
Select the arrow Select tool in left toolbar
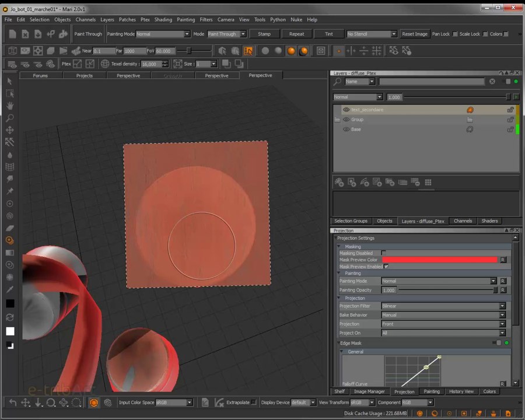click(x=9, y=81)
